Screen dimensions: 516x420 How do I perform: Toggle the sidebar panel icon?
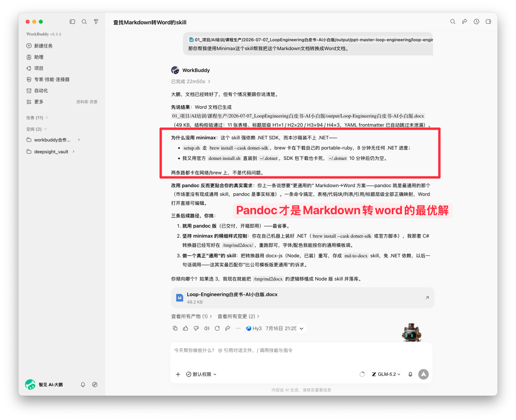[73, 21]
